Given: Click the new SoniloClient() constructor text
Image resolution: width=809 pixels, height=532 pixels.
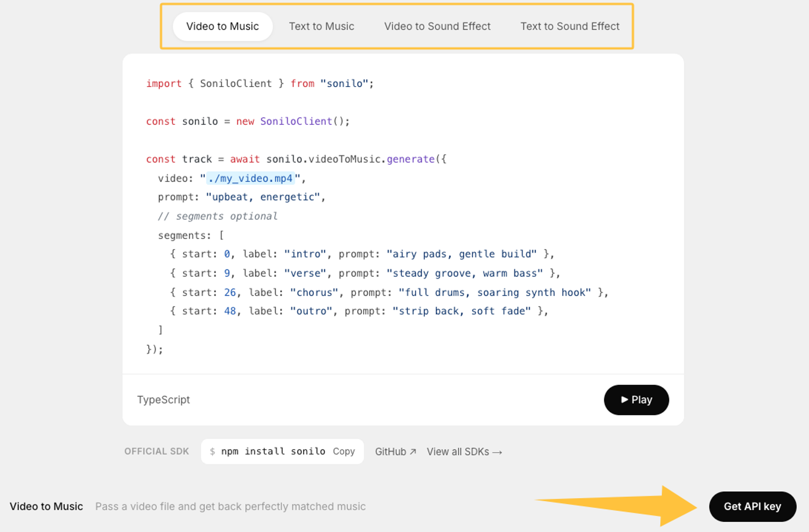Looking at the screenshot, I should (x=293, y=121).
